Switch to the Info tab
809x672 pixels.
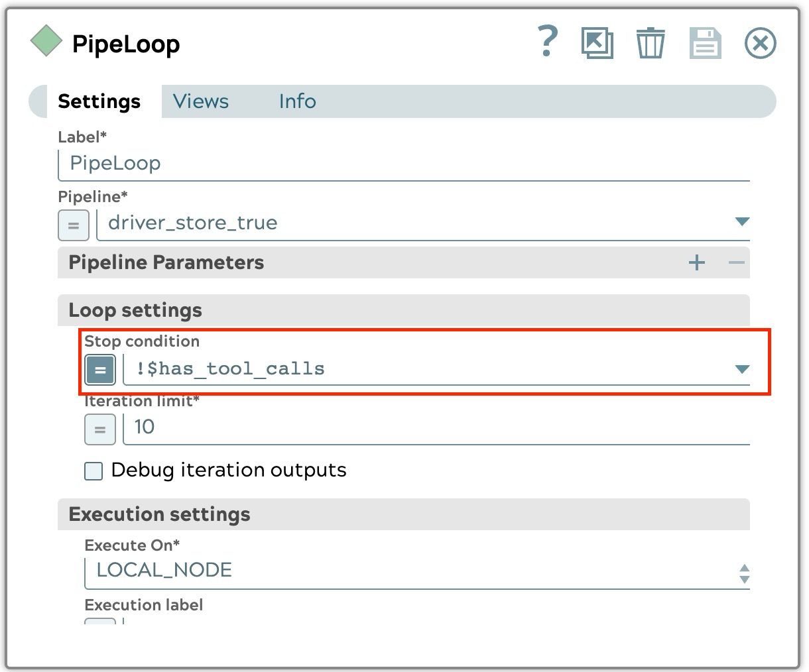(x=297, y=101)
